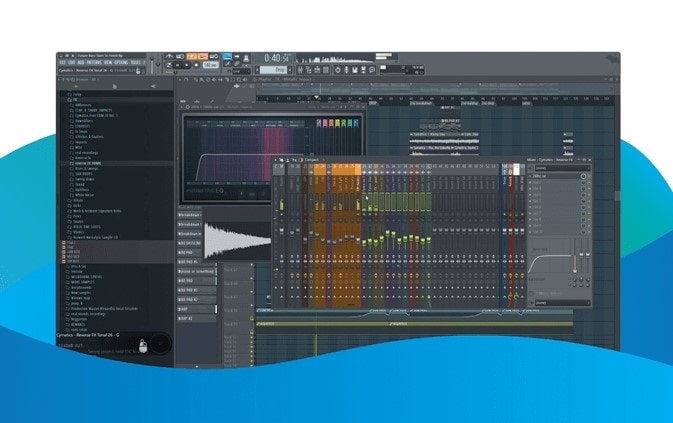Select the "BIG PAD #3" pattern
This screenshot has width=673, height=423.
coord(196,290)
